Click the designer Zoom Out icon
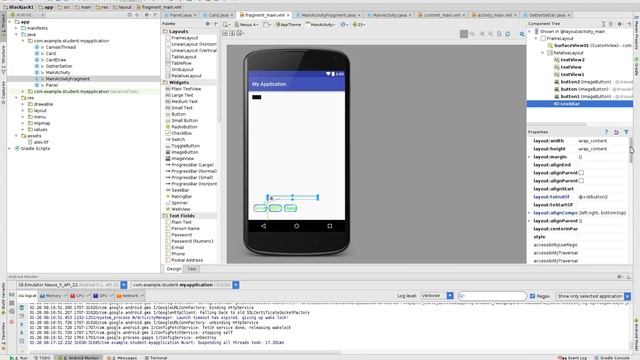Image resolution: width=640 pixels, height=360 pixels. click(x=491, y=34)
